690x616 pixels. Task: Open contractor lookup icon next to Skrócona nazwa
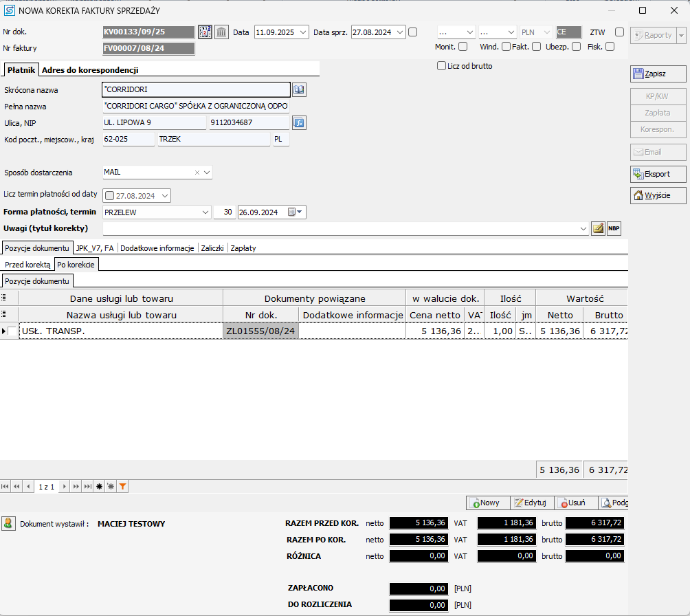[299, 90]
